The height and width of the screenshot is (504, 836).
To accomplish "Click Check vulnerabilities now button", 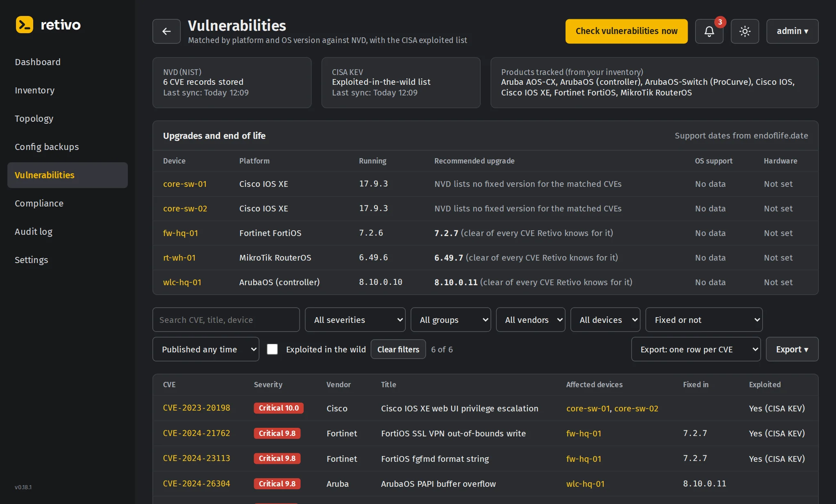I will (x=626, y=31).
